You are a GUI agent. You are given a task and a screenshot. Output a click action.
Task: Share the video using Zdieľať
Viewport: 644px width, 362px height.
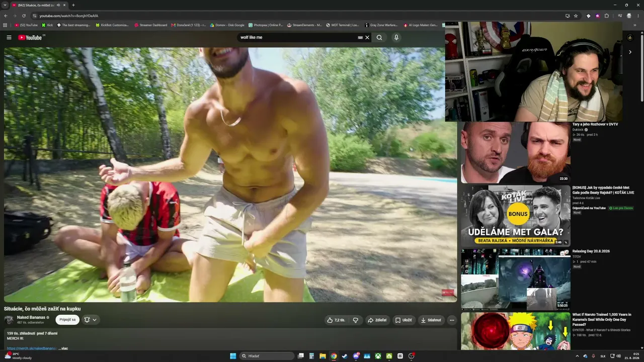[377, 320]
